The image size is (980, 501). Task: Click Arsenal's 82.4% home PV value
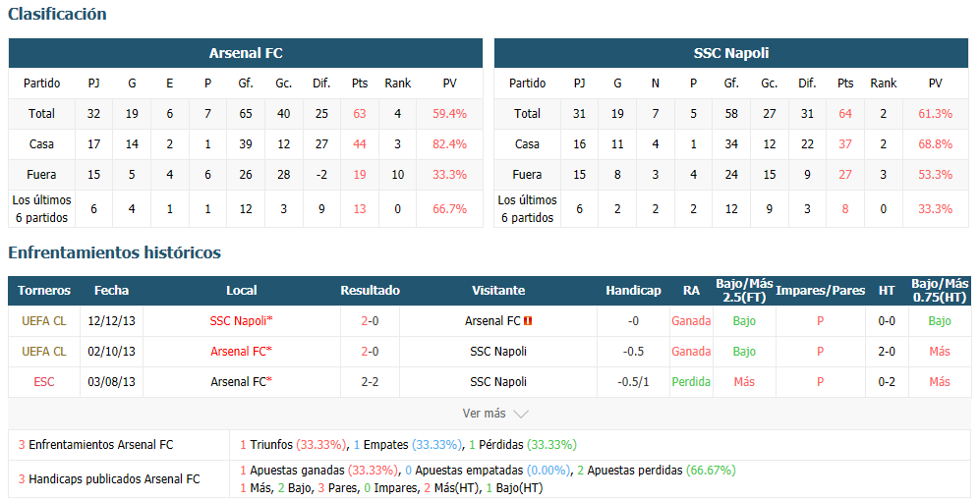click(x=449, y=144)
